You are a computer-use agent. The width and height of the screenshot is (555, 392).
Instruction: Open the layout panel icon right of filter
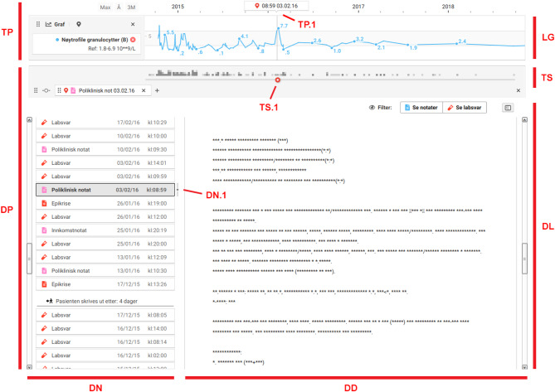pos(508,107)
